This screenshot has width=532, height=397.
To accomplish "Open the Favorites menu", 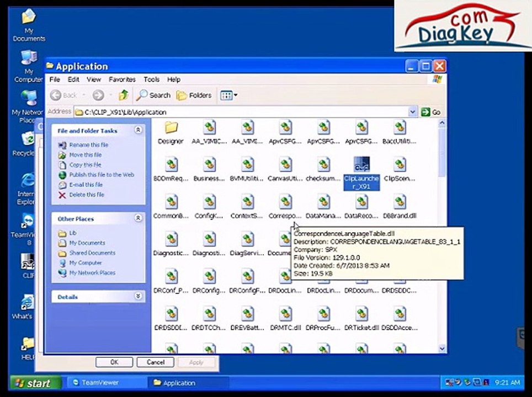I will pos(122,79).
